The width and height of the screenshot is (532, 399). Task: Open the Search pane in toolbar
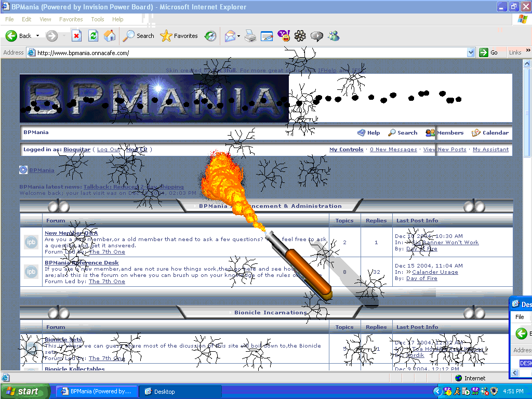pyautogui.click(x=138, y=36)
